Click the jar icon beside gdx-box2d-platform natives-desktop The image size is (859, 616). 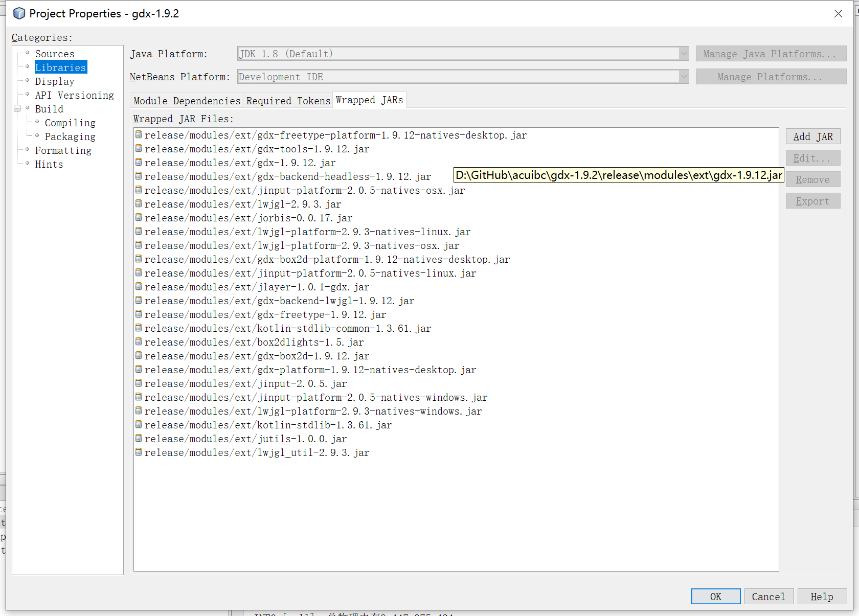point(139,259)
